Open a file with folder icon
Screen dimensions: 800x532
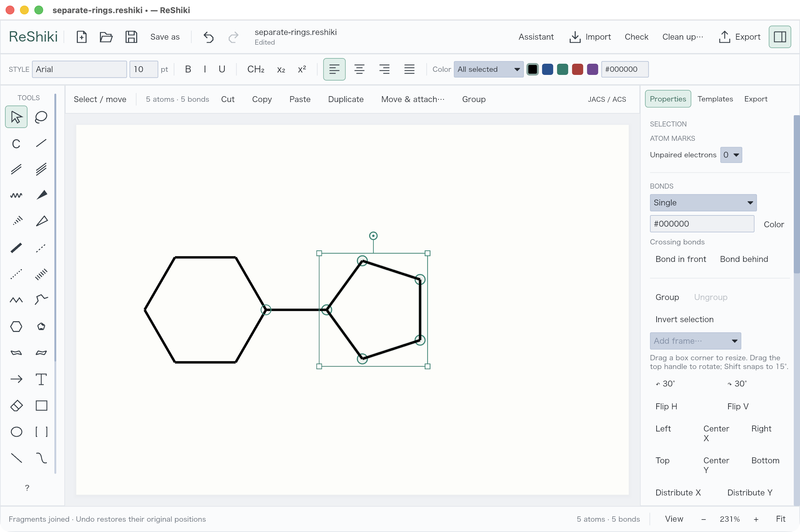(106, 37)
